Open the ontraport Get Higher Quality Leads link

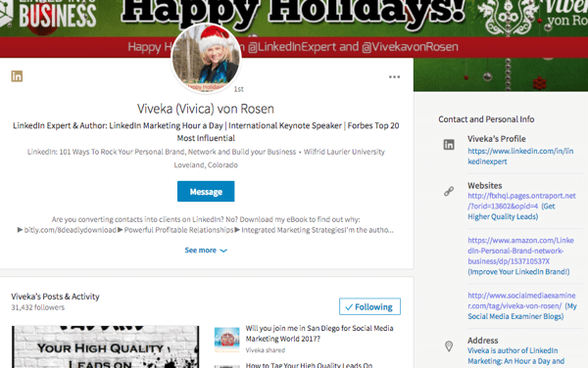[x=521, y=206]
